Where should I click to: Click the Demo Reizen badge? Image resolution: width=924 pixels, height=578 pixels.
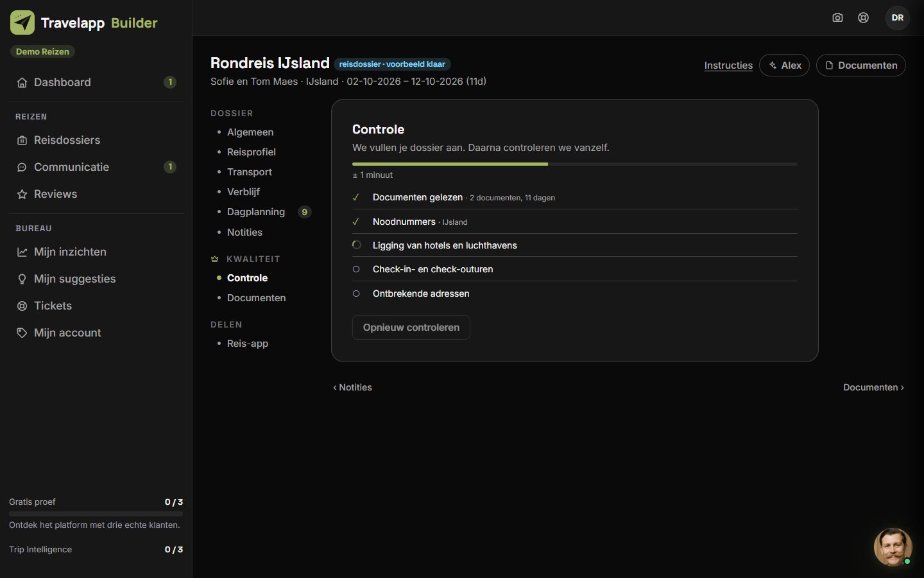point(42,51)
